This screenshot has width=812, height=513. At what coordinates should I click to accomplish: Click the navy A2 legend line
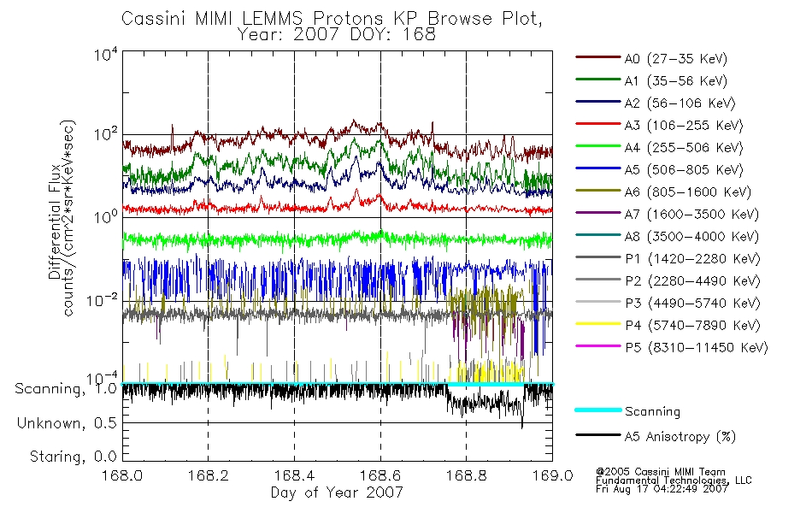pyautogui.click(x=598, y=102)
